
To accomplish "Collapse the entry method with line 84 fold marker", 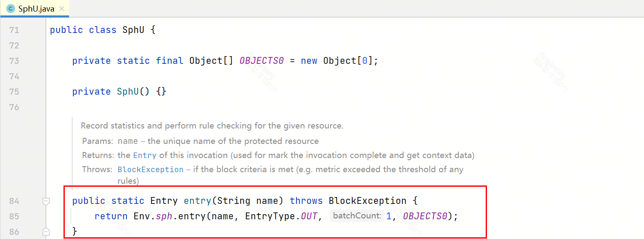I will pos(46,201).
